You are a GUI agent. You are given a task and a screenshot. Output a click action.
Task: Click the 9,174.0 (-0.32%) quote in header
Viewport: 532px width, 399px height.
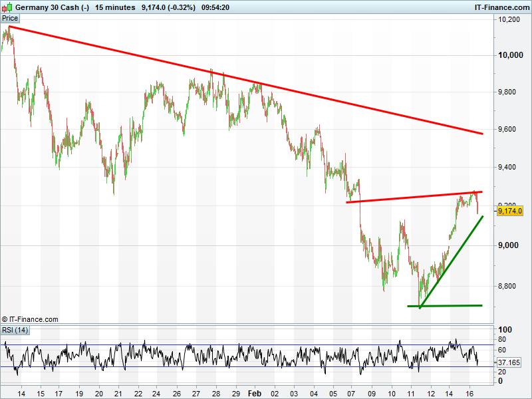(x=168, y=7)
